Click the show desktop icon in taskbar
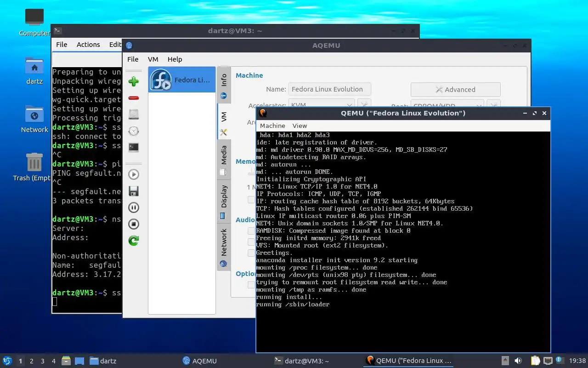Screen dimensions: 588x368 point(79,361)
